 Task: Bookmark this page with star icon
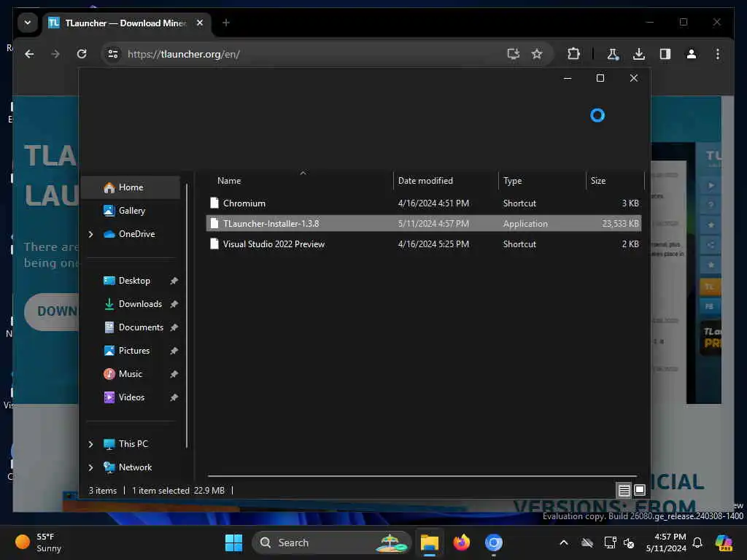pos(537,54)
